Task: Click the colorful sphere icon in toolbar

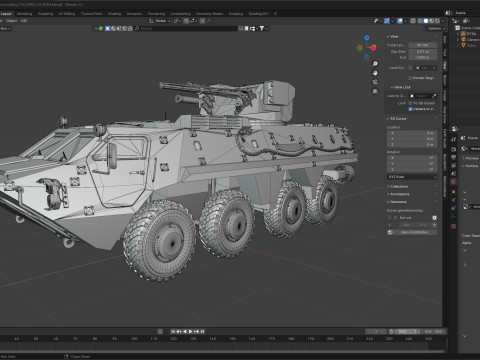Action: pos(101,29)
